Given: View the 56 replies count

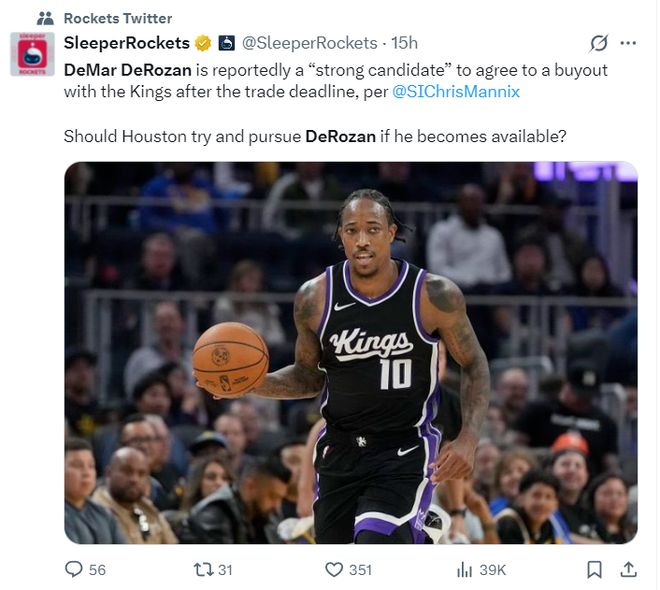Looking at the screenshot, I should pyautogui.click(x=97, y=570).
